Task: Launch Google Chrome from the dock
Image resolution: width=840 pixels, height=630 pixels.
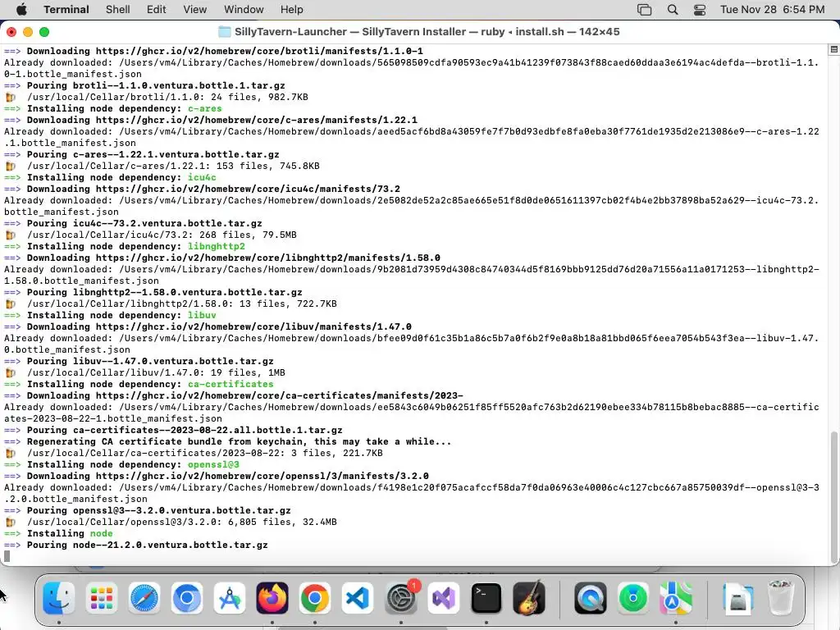Action: 315,598
